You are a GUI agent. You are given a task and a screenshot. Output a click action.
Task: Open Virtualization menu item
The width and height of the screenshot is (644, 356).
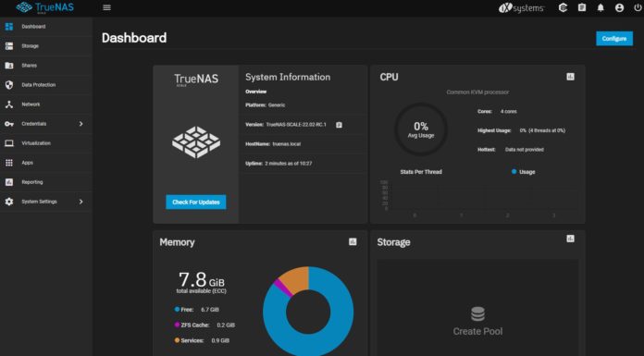click(45, 143)
